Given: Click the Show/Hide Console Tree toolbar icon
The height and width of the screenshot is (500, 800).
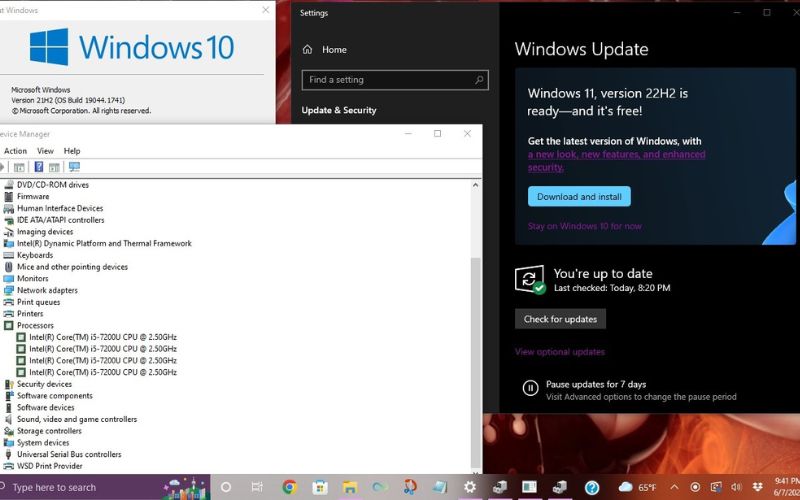Looking at the screenshot, I should (x=19, y=167).
